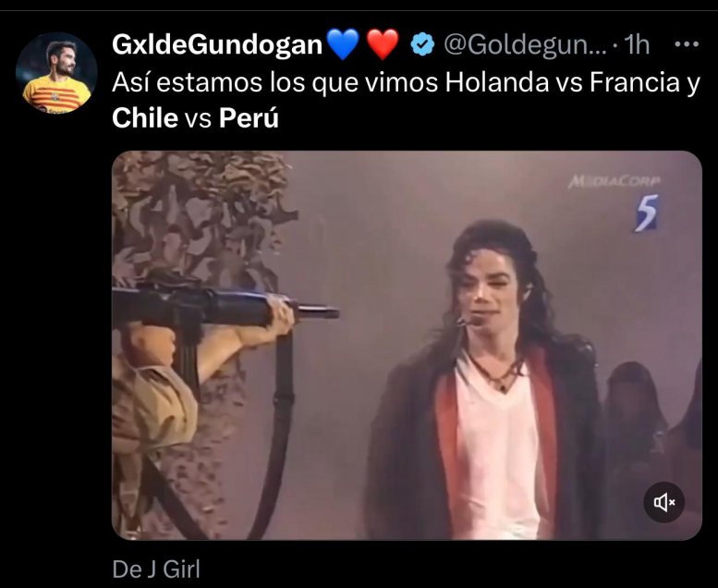The height and width of the screenshot is (588, 718).
Task: Click the blue channel 5 logo
Action: [x=646, y=214]
